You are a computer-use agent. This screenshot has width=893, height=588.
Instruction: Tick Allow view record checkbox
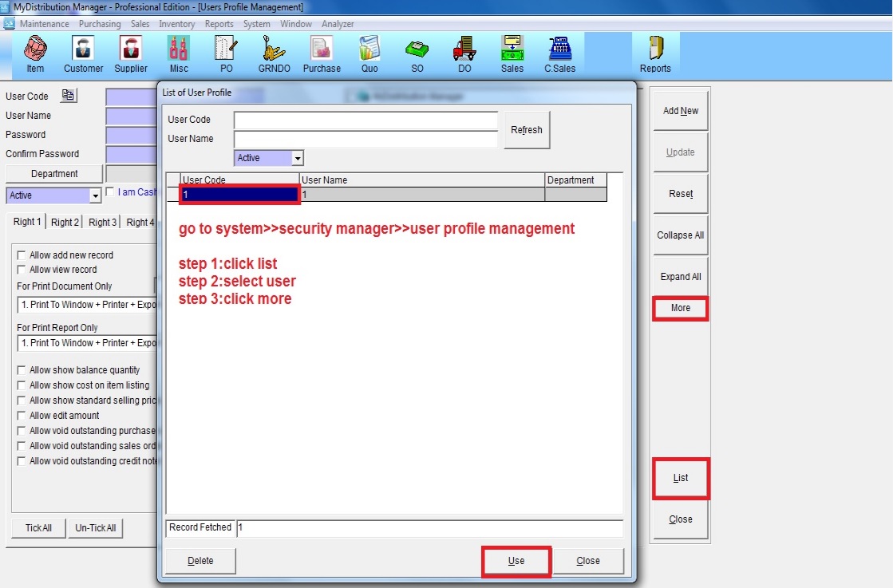(x=22, y=270)
